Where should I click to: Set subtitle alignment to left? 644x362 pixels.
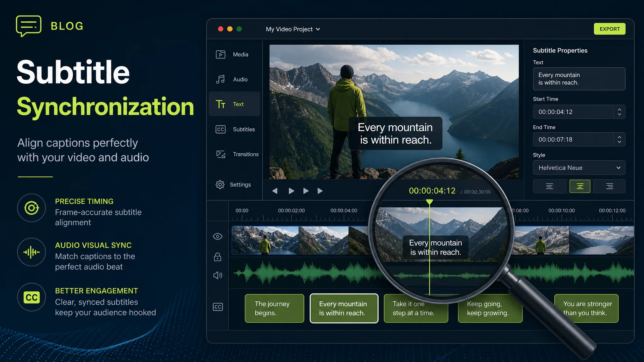pyautogui.click(x=549, y=186)
